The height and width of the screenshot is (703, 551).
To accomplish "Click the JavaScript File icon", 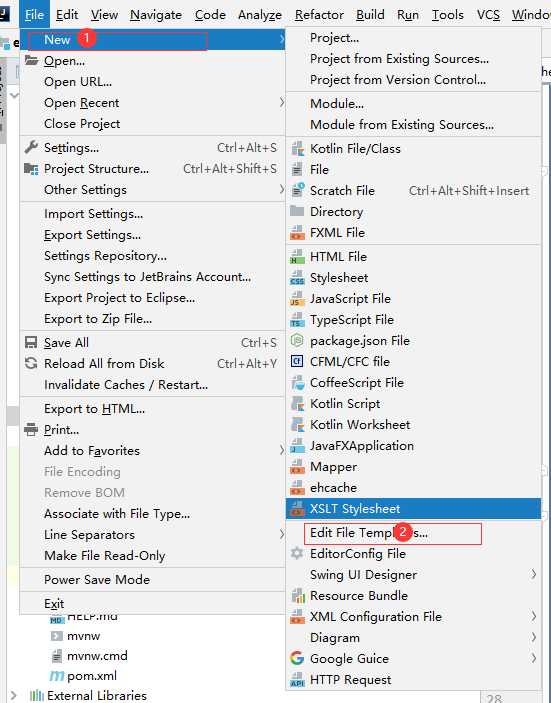I will point(297,299).
